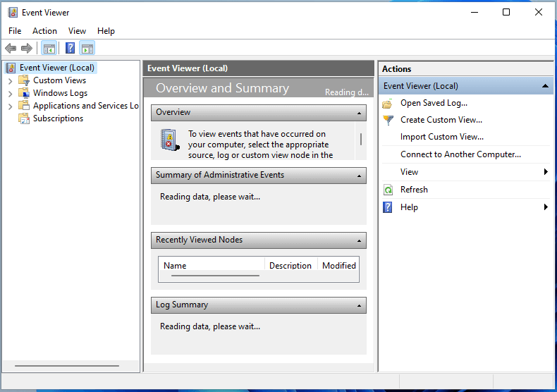Click the Create Custom View funnel icon
Viewport: 557px width, 392px height.
(388, 120)
